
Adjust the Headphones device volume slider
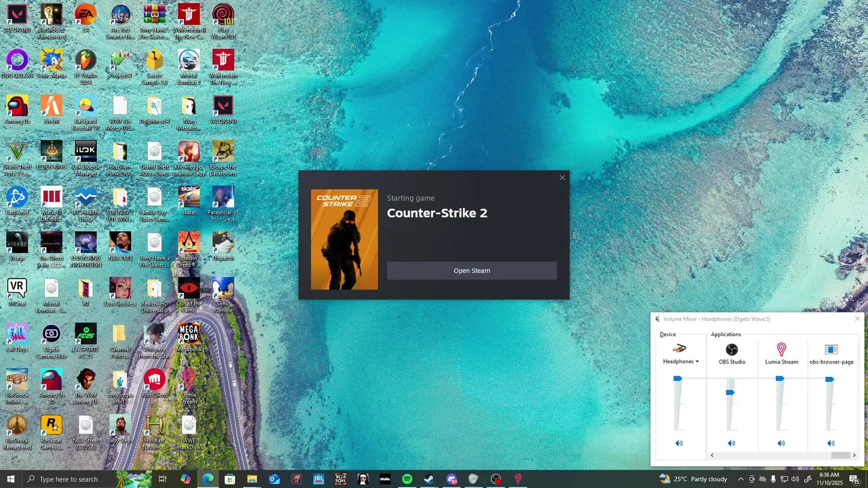tap(677, 379)
